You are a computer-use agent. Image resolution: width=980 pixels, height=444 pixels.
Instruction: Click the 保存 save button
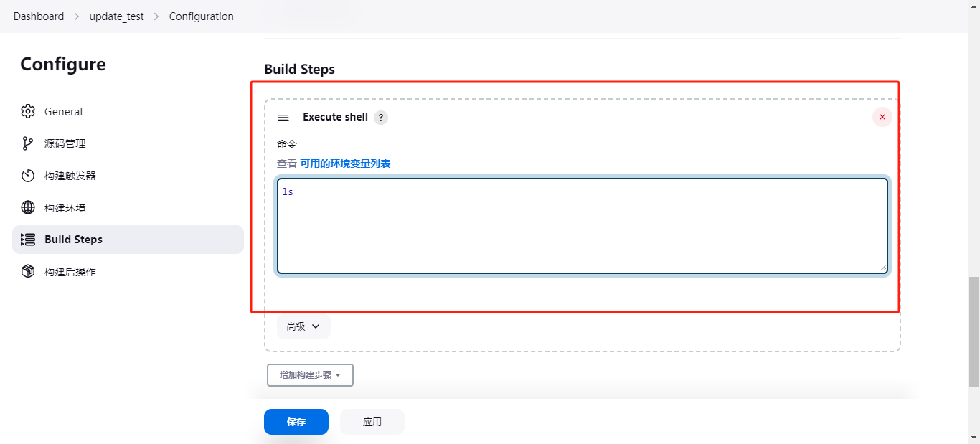(296, 422)
